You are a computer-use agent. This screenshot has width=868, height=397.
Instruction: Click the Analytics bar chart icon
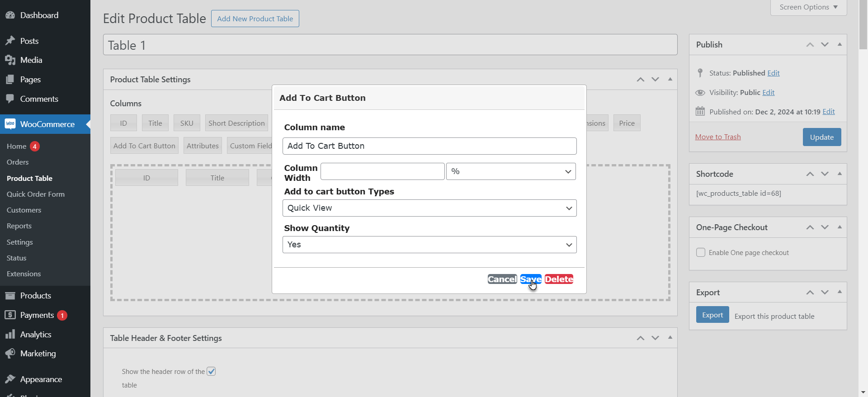[10, 335]
